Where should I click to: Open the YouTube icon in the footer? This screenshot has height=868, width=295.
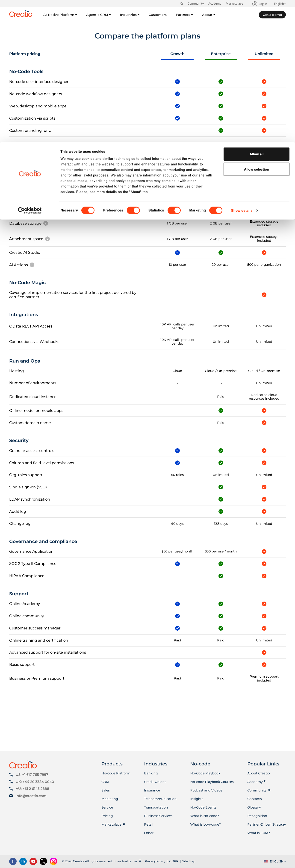click(33, 861)
